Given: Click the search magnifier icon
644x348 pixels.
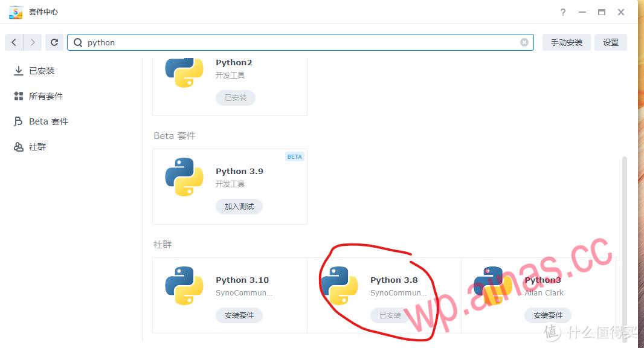Looking at the screenshot, I should tap(77, 42).
